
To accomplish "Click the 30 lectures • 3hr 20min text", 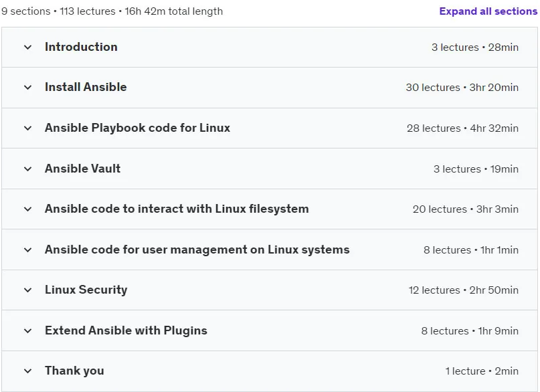I will pyautogui.click(x=462, y=88).
